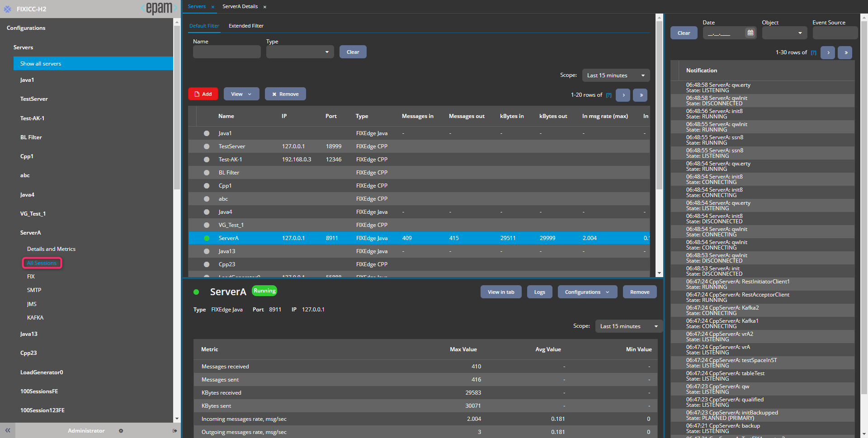Switch to the ServerA Details tab
This screenshot has width=868, height=438.
[x=240, y=6]
